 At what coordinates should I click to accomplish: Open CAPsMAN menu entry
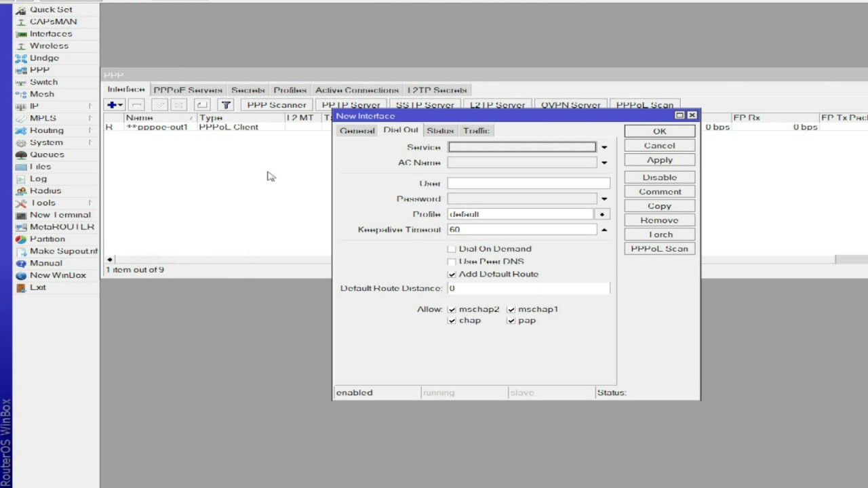(x=53, y=22)
